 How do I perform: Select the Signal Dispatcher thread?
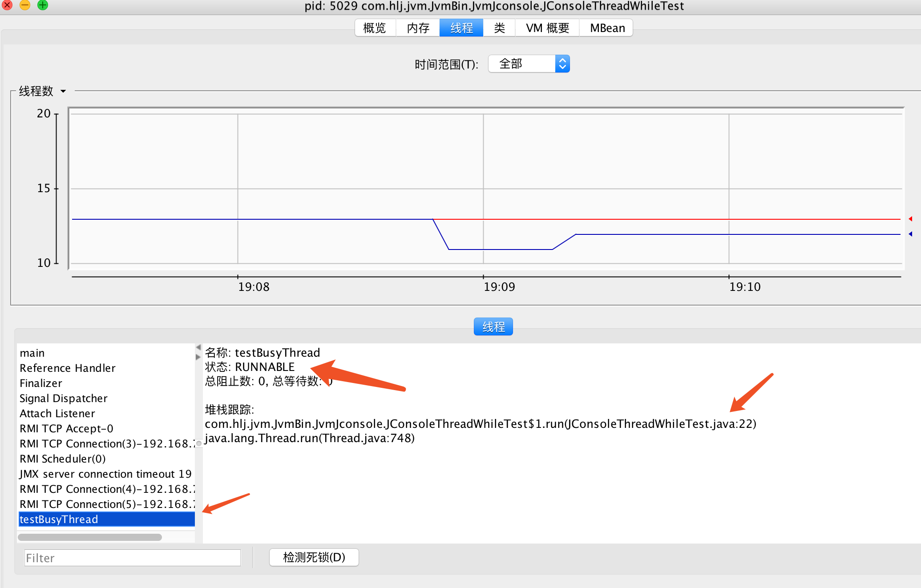(64, 399)
